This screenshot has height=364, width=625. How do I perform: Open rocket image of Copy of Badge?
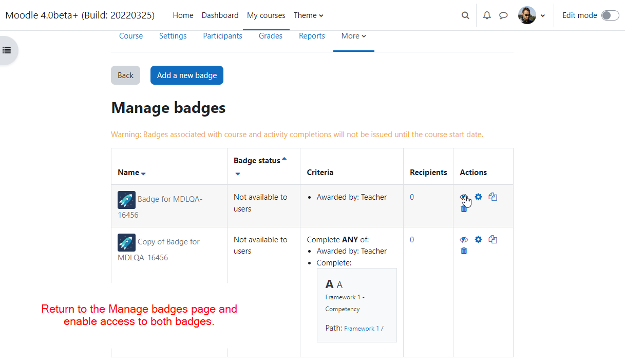point(126,242)
